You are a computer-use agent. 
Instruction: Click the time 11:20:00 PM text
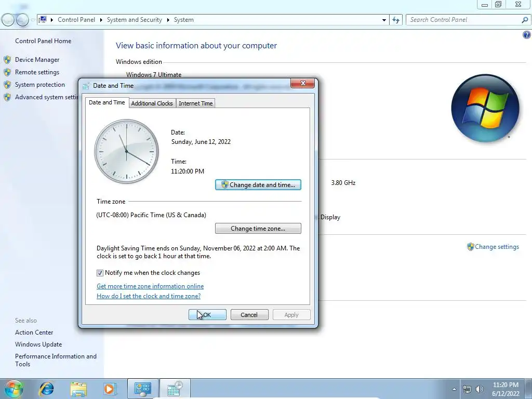[188, 171]
